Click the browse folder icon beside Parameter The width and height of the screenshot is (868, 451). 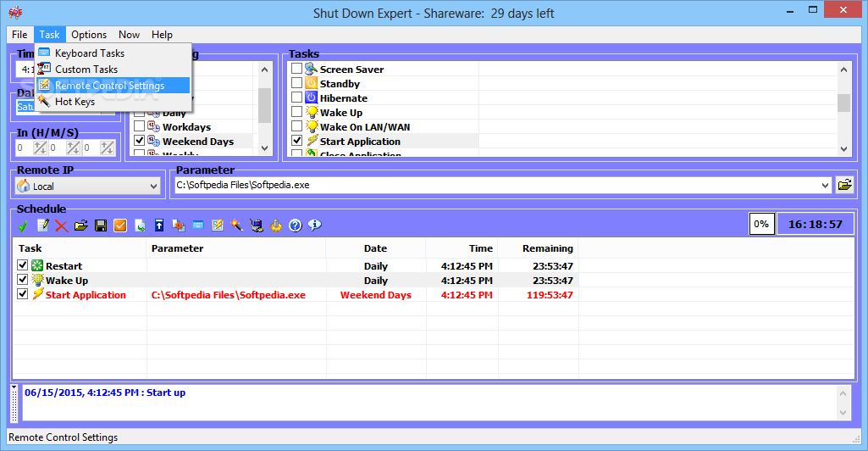[845, 185]
